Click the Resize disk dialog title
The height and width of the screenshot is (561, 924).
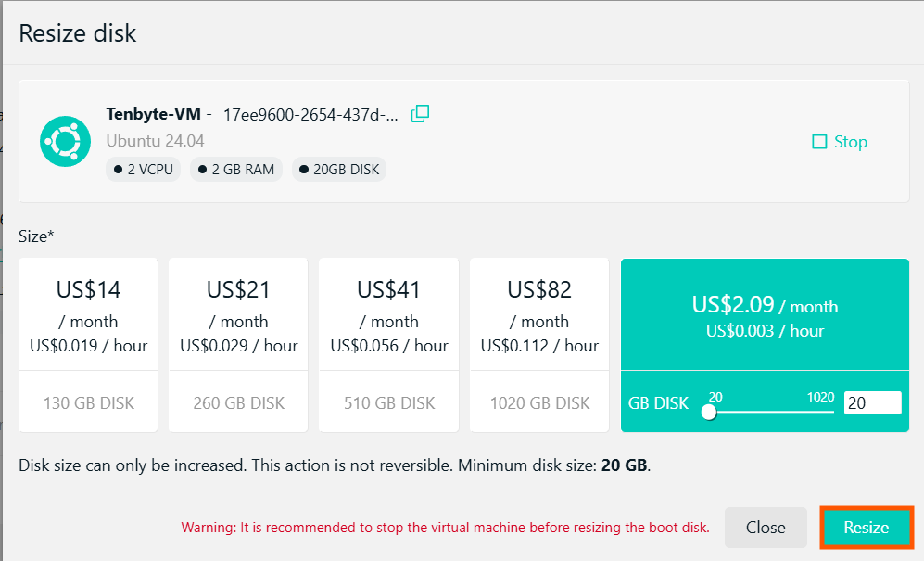coord(77,33)
